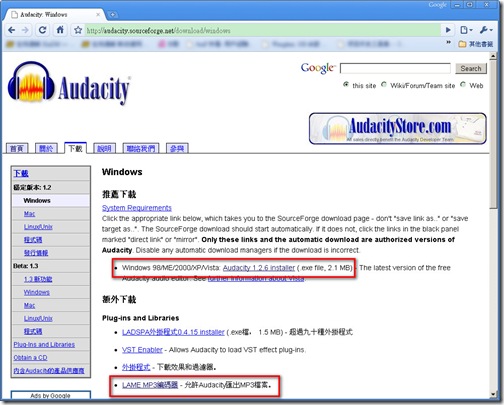Image resolution: width=504 pixels, height=405 pixels.
Task: Click the address bar URL field
Action: point(262,31)
